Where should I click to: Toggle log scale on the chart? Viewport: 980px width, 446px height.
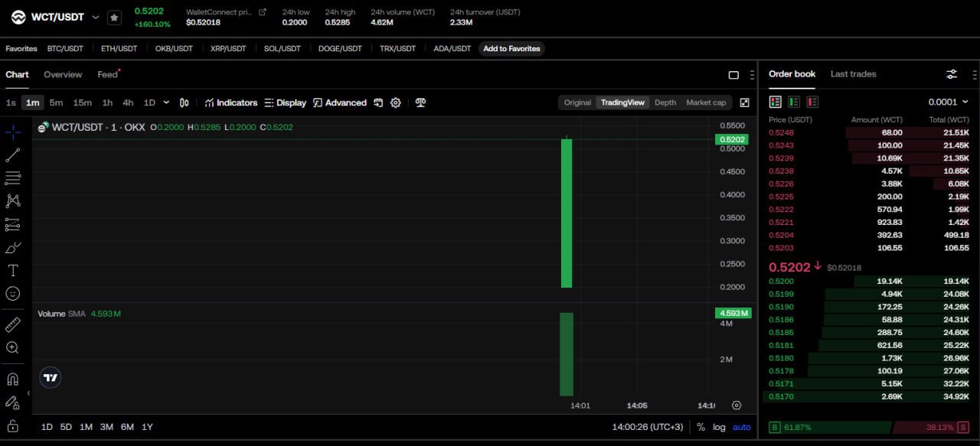pos(719,427)
